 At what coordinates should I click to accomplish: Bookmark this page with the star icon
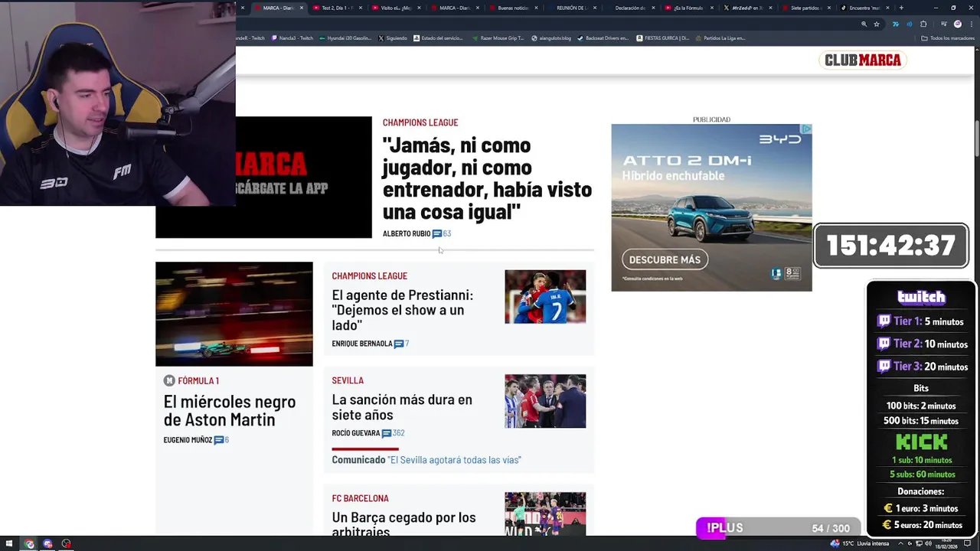click(877, 24)
